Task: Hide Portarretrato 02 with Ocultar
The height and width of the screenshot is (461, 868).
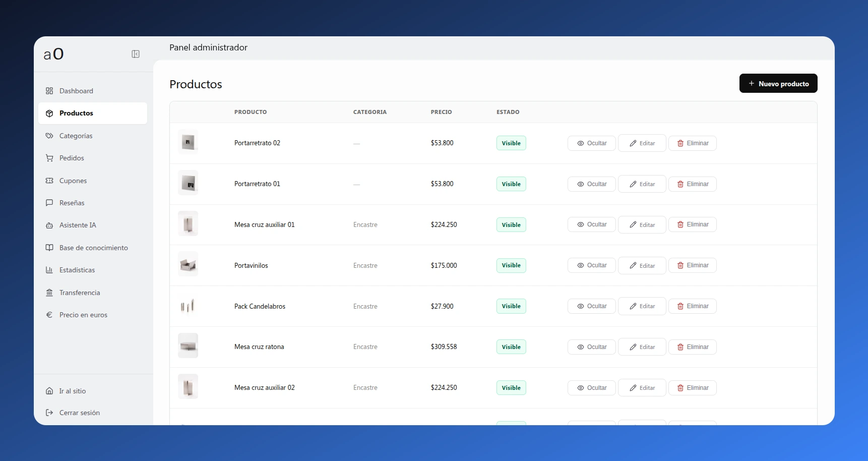Action: [x=592, y=143]
